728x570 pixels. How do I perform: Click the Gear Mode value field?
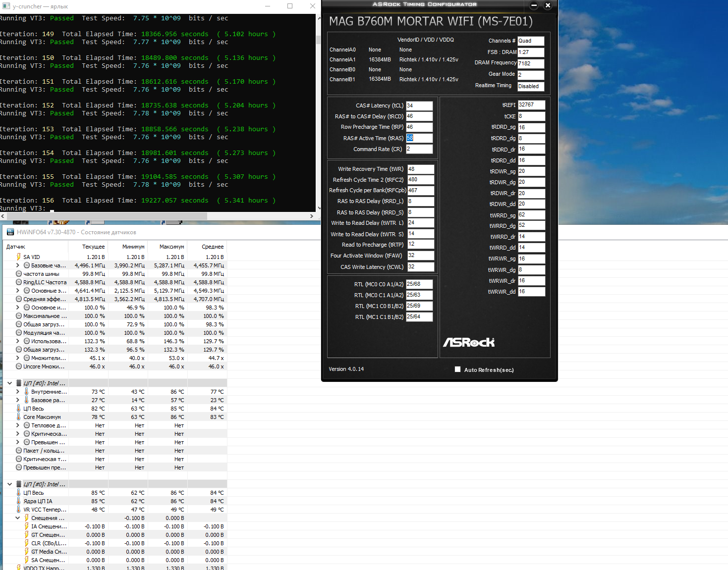[531, 75]
